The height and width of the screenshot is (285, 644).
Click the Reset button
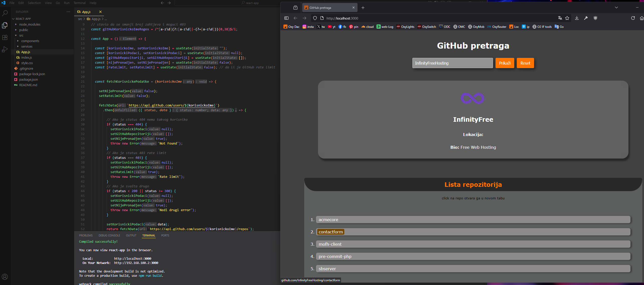(525, 63)
